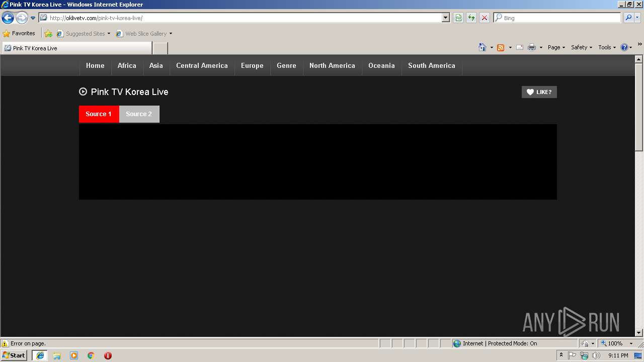
Task: Click the Windows Start button
Action: (14, 355)
